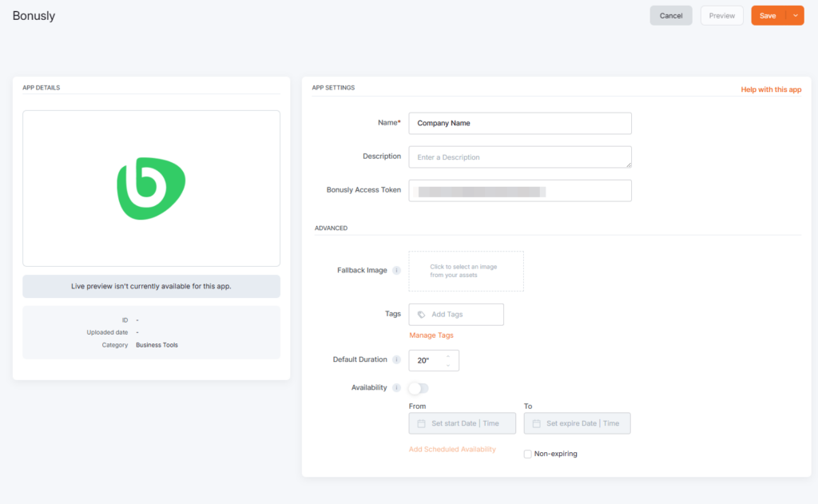This screenshot has width=818, height=504.
Task: Open the Manage Tags link
Action: pyautogui.click(x=431, y=335)
